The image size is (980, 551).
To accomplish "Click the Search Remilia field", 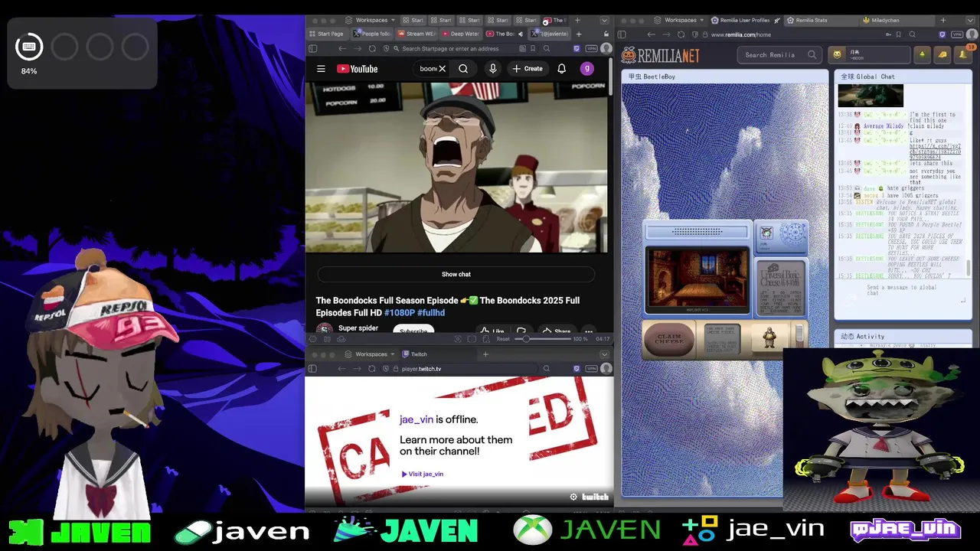I will (779, 55).
